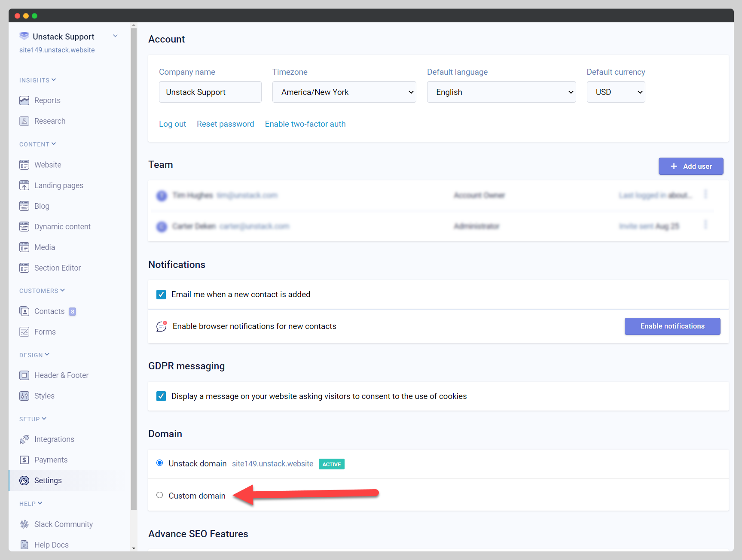
Task: Open the Timezone dropdown
Action: point(344,92)
